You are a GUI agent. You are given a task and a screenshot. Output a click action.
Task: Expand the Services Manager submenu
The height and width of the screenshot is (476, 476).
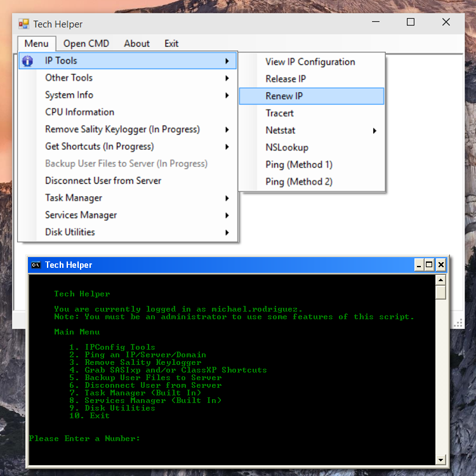pyautogui.click(x=128, y=215)
